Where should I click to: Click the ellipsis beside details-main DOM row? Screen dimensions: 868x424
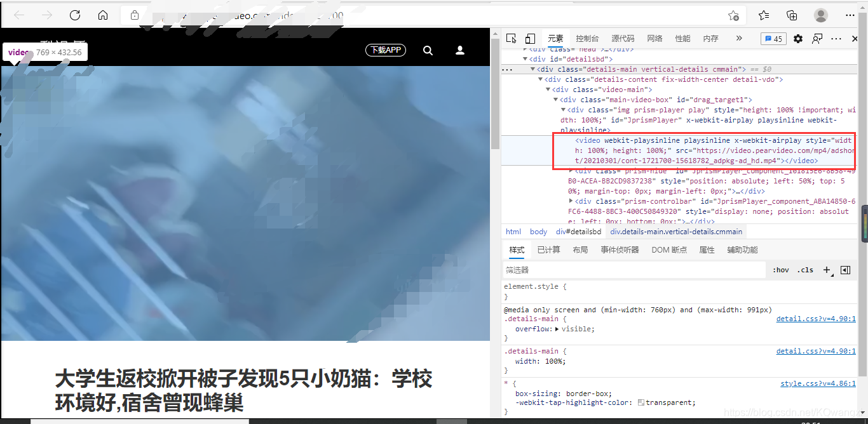coord(507,69)
